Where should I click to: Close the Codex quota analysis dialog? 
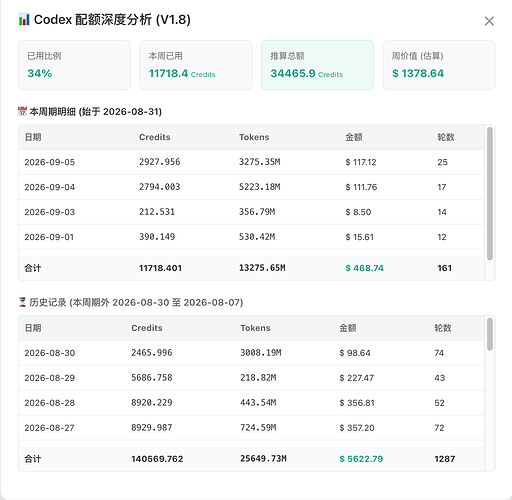pos(489,21)
